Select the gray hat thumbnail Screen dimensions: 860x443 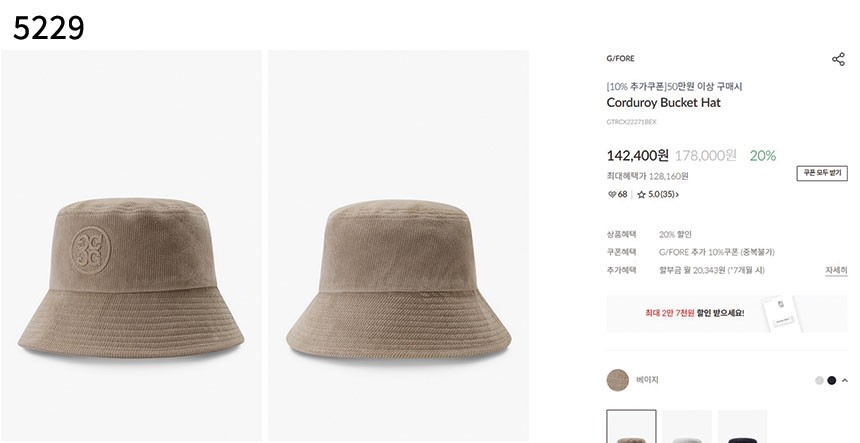point(687,428)
